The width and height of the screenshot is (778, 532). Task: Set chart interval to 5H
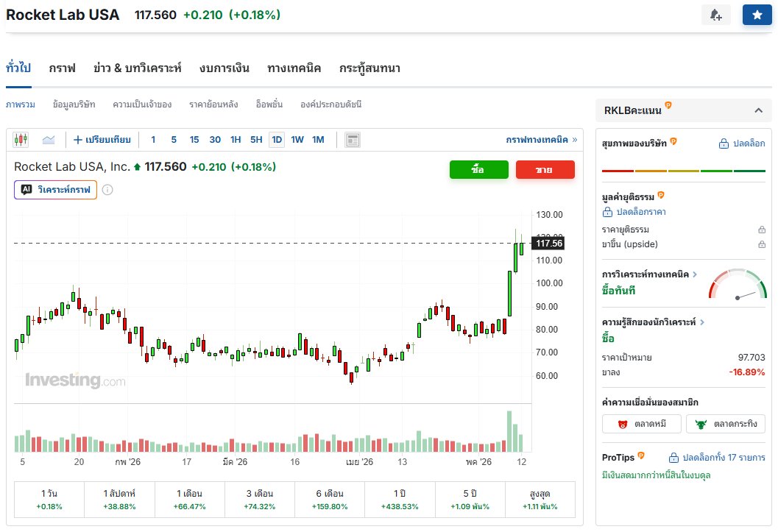(256, 140)
